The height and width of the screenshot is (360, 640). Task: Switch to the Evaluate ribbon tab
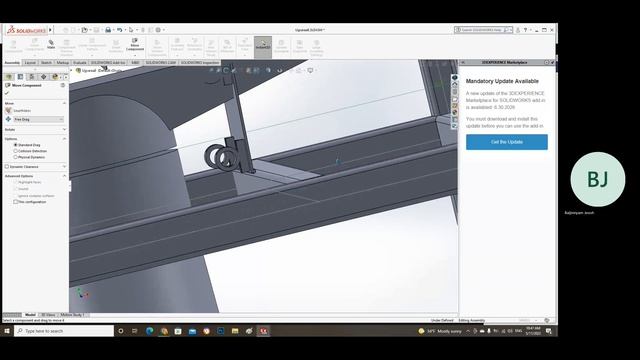tap(80, 62)
